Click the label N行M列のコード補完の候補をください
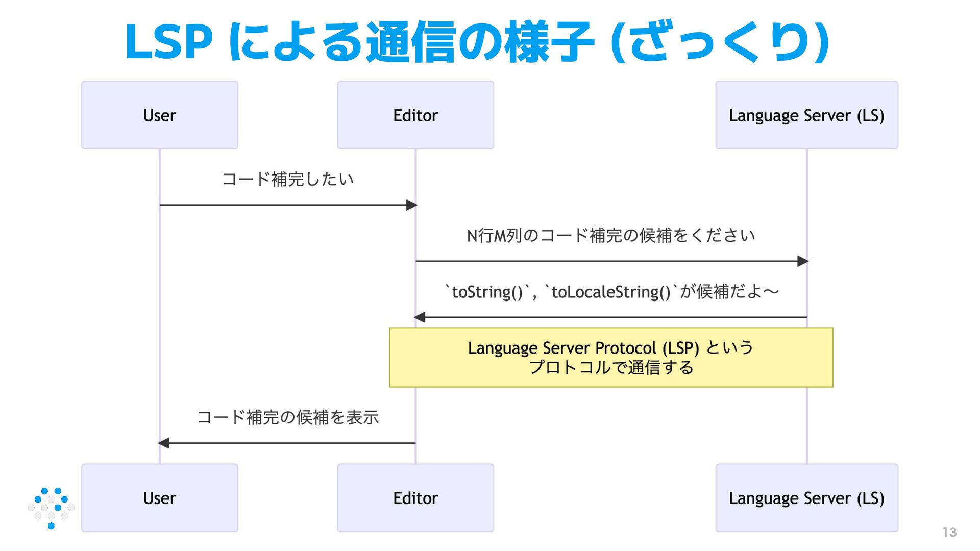The width and height of the screenshot is (980, 551). tap(610, 236)
